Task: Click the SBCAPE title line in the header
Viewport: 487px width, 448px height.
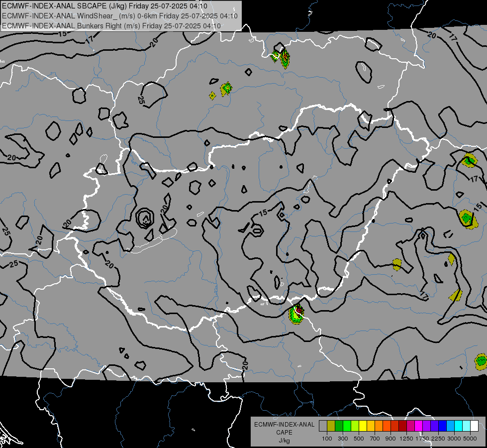Action: [x=104, y=6]
